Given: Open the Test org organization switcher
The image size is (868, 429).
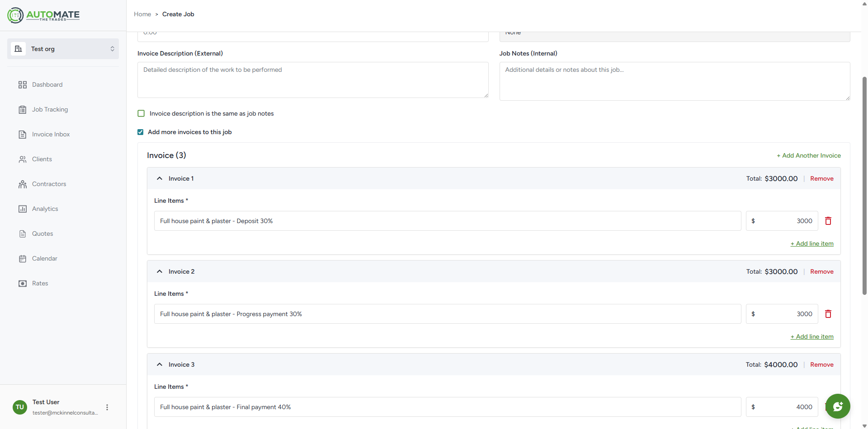Looking at the screenshot, I should [x=63, y=48].
